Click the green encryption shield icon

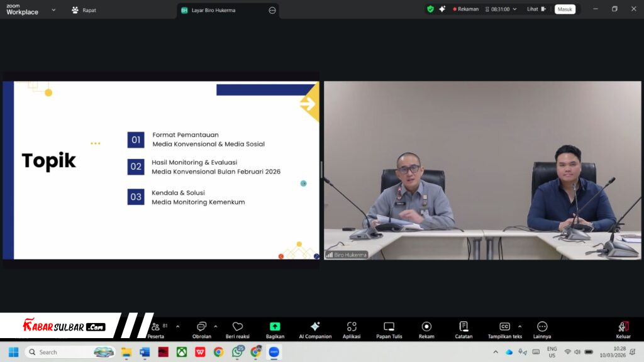[x=430, y=9]
